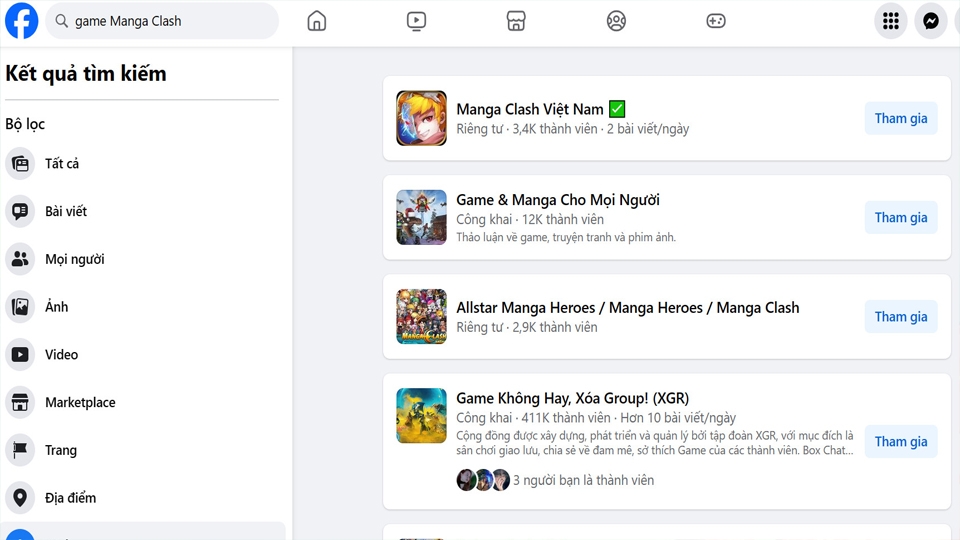Click the search magnifier icon
Viewport: 960px width, 540px height.
click(61, 21)
